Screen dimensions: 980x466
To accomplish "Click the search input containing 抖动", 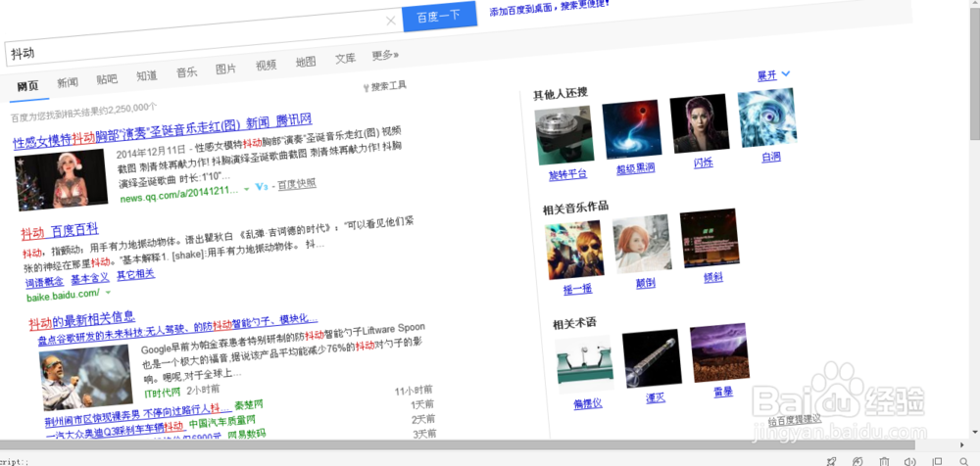I will [203, 39].
